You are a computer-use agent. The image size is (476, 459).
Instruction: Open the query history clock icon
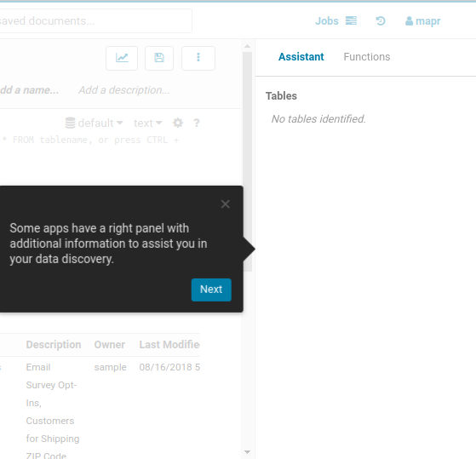tap(381, 21)
